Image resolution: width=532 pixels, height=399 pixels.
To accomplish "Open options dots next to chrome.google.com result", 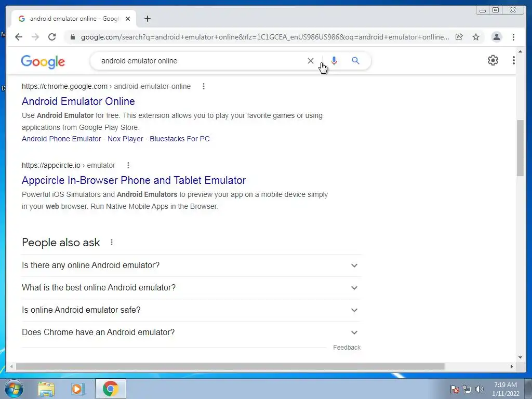I will click(x=204, y=86).
